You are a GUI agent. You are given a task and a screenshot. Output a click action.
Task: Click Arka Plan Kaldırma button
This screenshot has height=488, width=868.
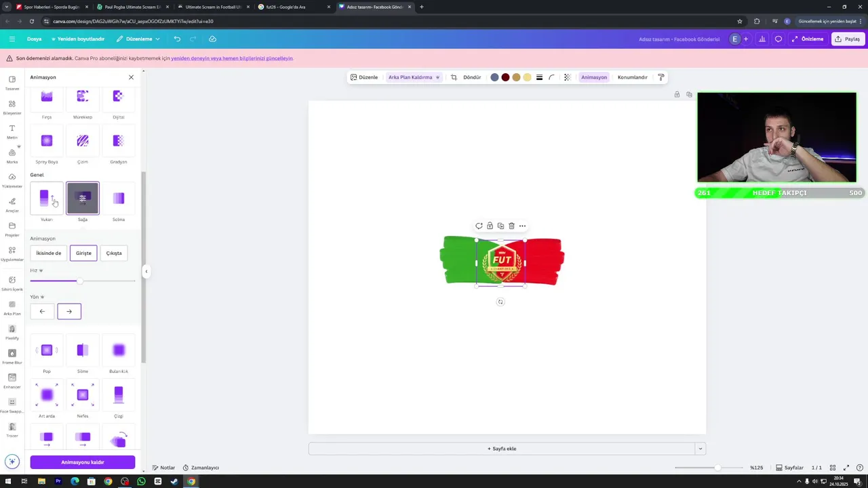pyautogui.click(x=414, y=77)
